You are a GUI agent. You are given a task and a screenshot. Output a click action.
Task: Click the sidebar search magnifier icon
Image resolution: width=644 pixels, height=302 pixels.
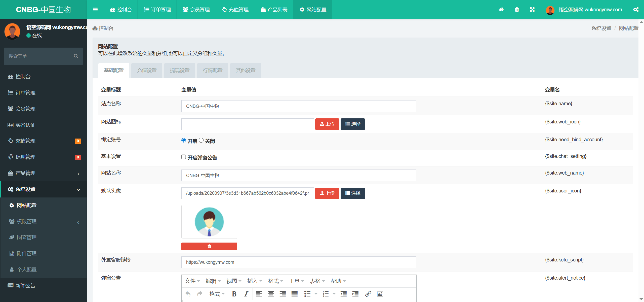76,56
